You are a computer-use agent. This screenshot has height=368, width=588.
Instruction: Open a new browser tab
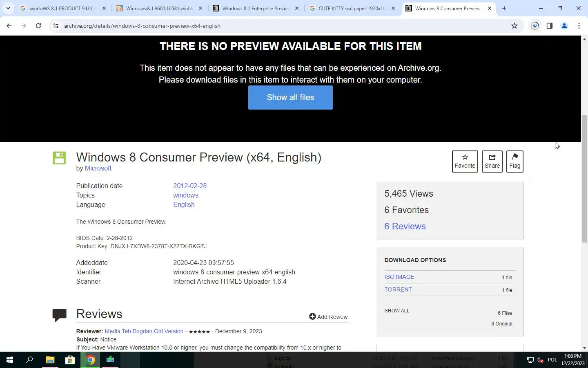504,8
